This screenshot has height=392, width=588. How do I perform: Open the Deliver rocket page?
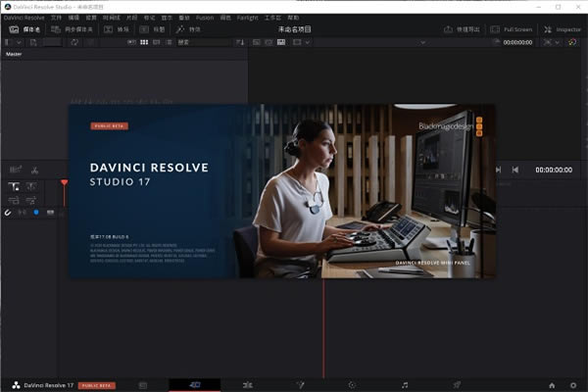click(x=457, y=385)
